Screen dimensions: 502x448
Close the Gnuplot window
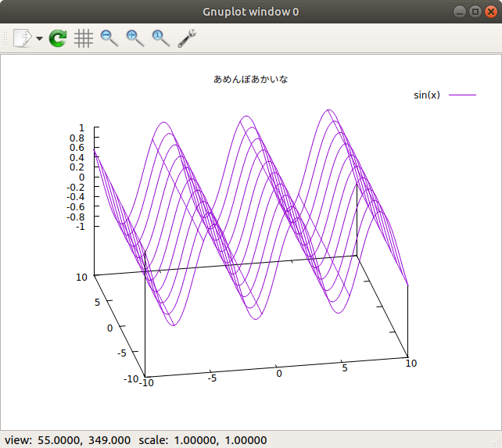[491, 13]
